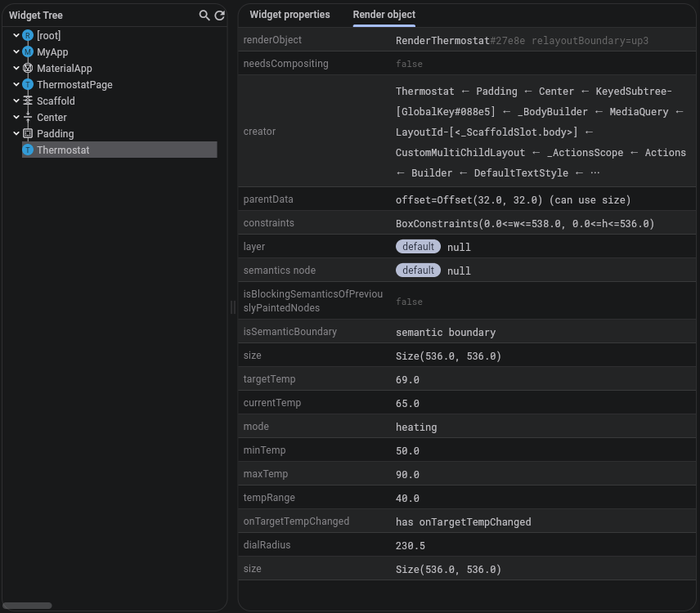Click the [root] node icon

28,35
